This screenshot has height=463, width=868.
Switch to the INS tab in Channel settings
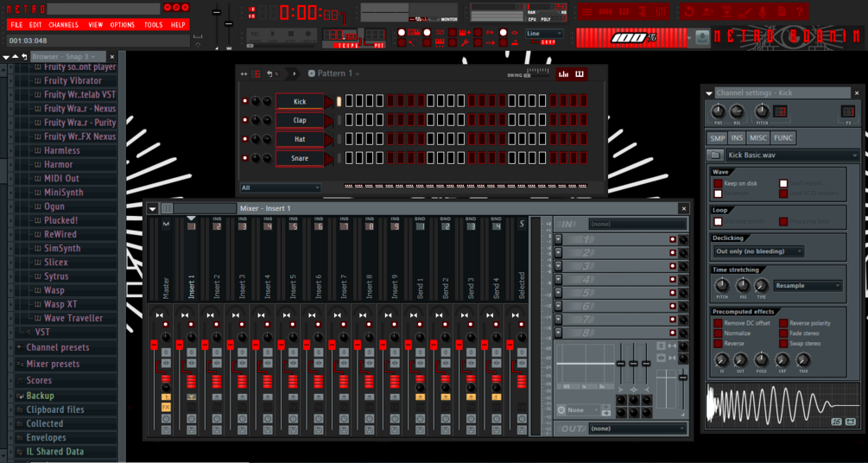tap(737, 138)
